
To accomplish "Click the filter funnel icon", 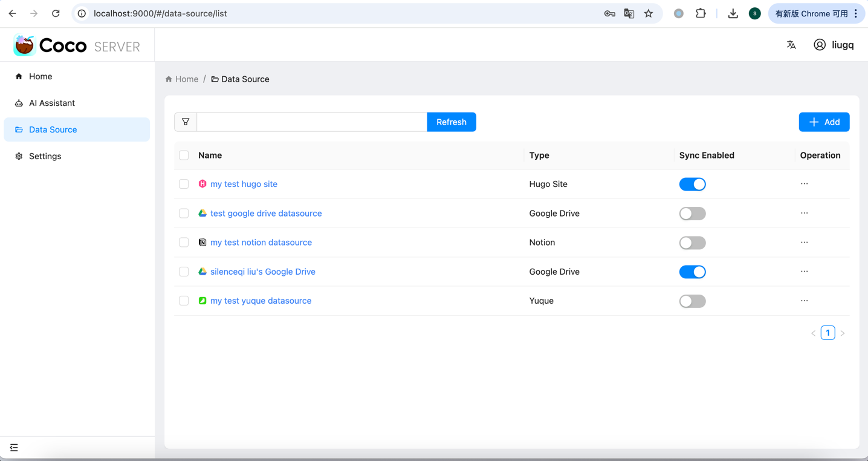I will (x=186, y=122).
